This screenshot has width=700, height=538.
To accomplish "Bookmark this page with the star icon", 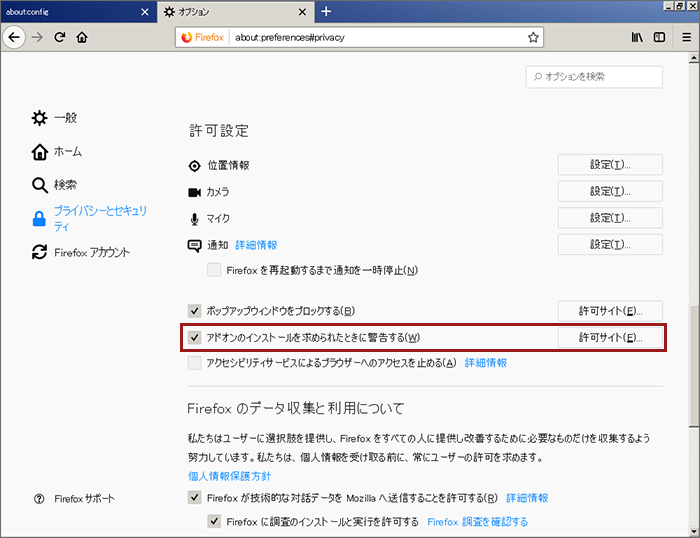I will click(x=533, y=38).
